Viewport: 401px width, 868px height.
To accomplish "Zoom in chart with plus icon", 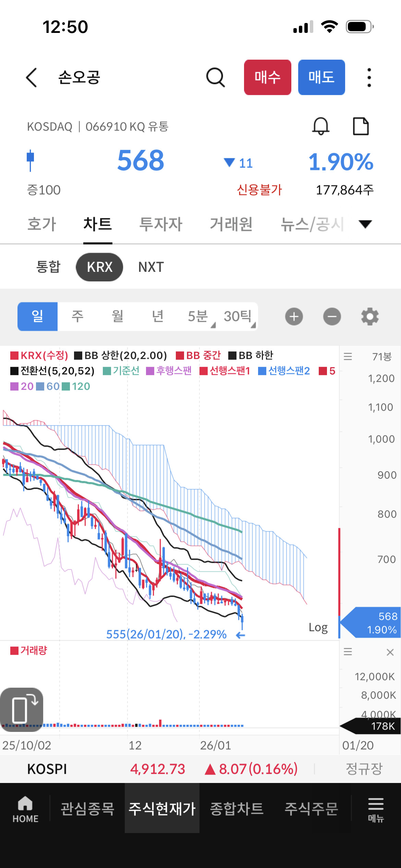I will coord(294,316).
